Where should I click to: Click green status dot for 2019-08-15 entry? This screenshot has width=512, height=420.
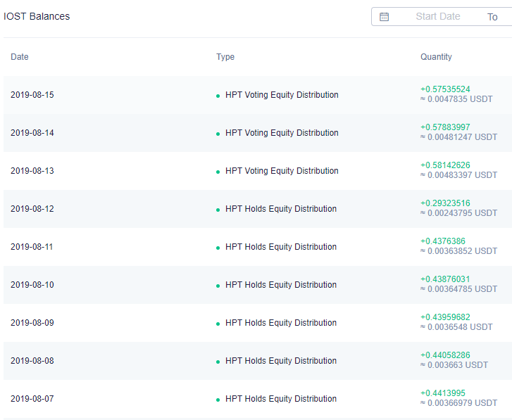coord(218,96)
